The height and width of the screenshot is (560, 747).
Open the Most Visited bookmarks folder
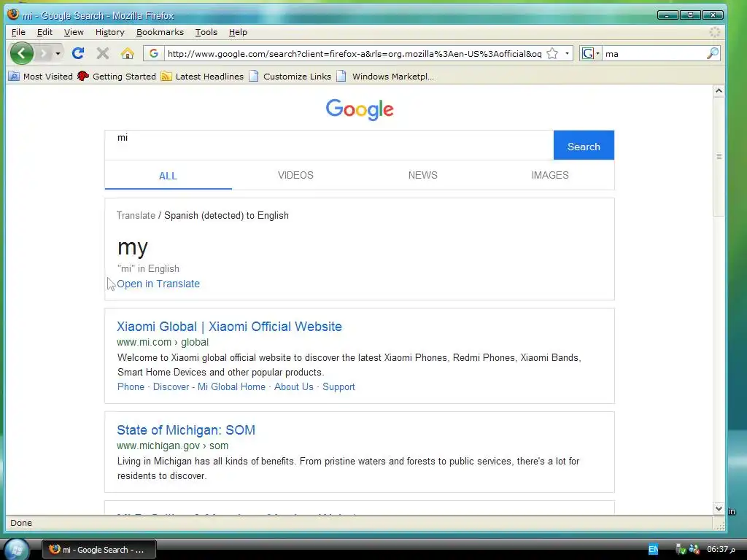coord(41,76)
